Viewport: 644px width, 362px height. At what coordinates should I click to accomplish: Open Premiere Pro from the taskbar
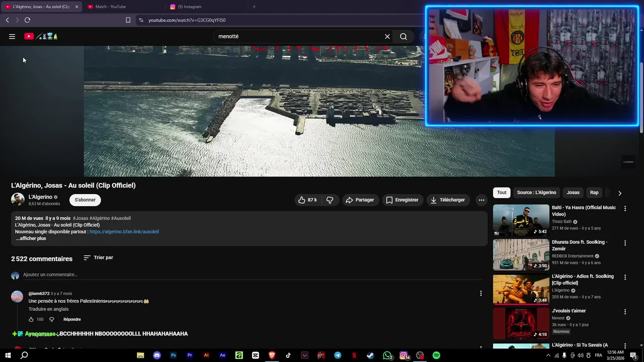[x=190, y=355]
